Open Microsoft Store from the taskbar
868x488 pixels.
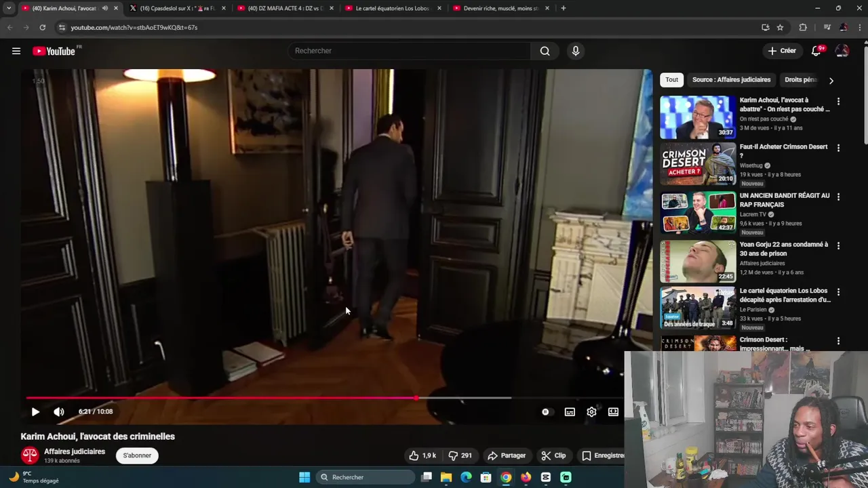tap(486, 477)
